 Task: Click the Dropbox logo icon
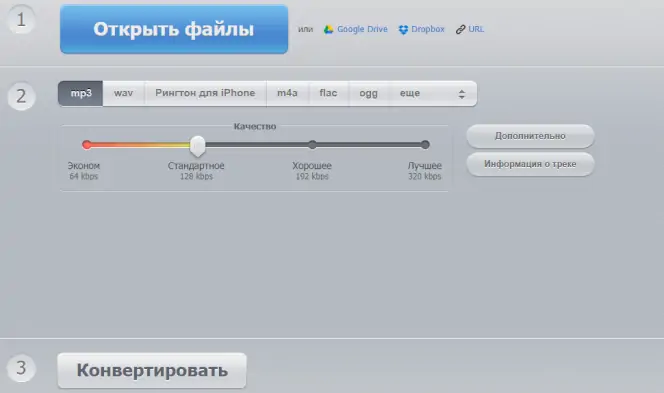(x=403, y=30)
